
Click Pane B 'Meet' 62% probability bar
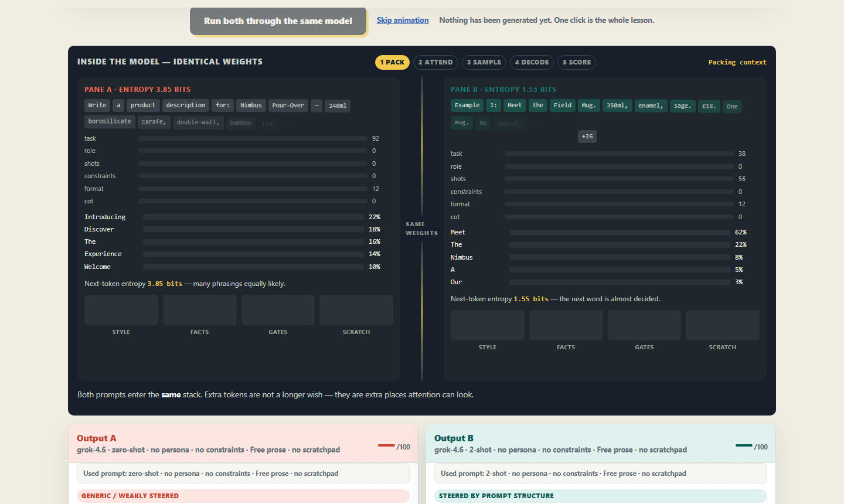[620, 232]
